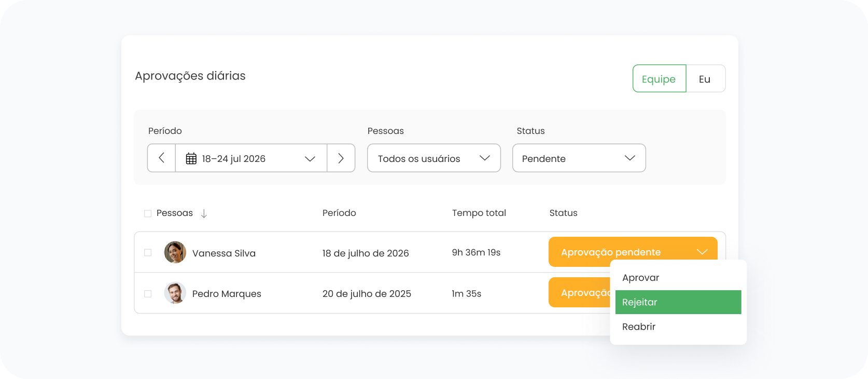The height and width of the screenshot is (379, 868).
Task: Click Vanessa Silva's avatar photo
Action: click(x=175, y=252)
